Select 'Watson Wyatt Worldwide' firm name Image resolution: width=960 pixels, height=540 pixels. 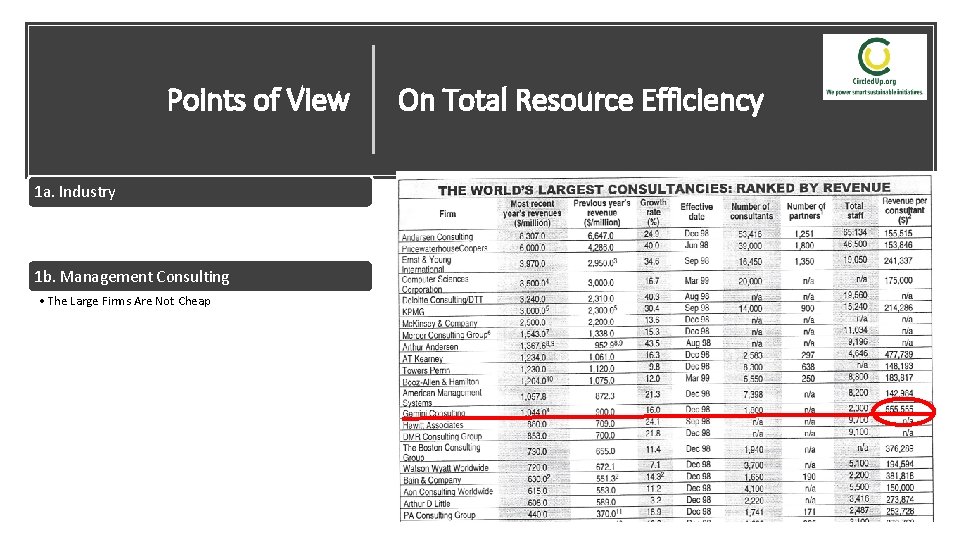(x=446, y=468)
